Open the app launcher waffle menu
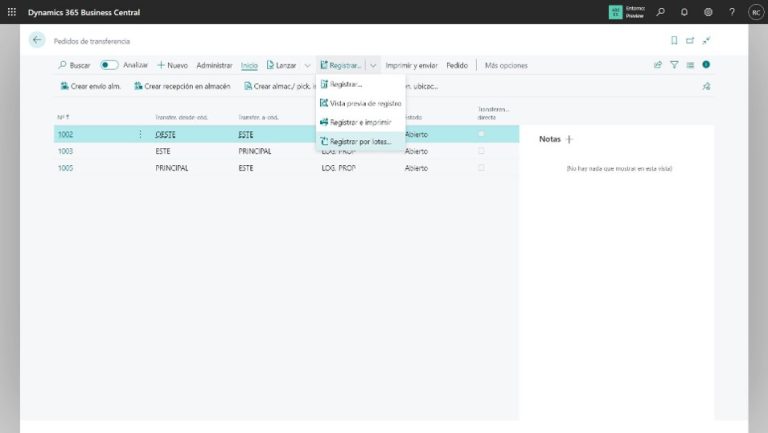 [12, 12]
